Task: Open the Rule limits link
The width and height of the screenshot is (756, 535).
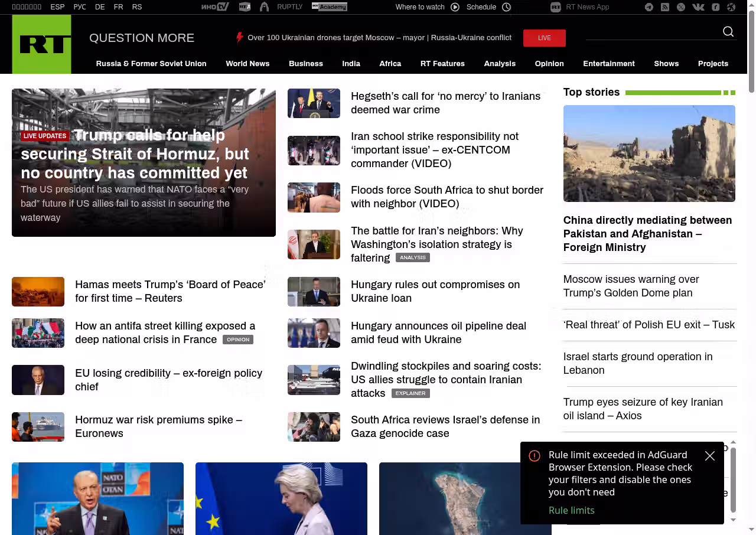Action: click(571, 510)
